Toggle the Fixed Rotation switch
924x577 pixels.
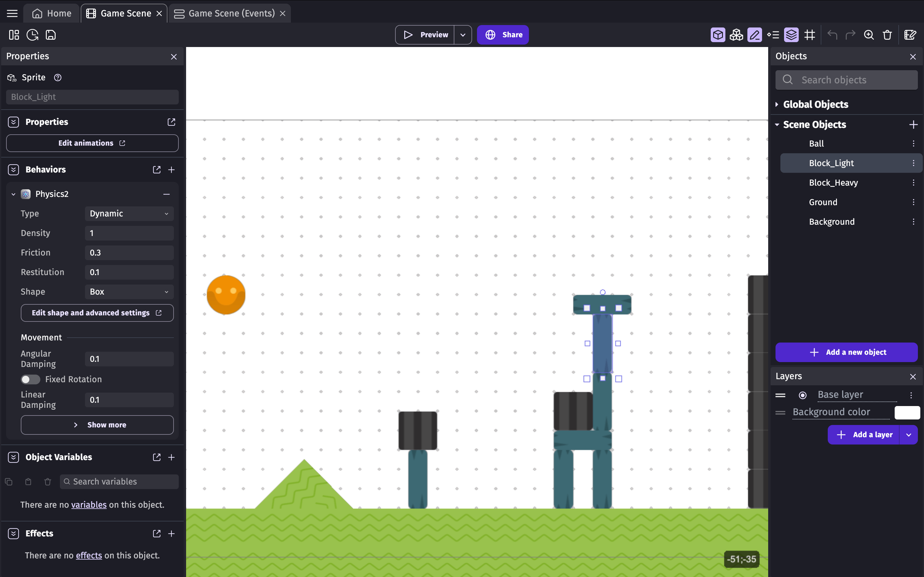pyautogui.click(x=31, y=379)
